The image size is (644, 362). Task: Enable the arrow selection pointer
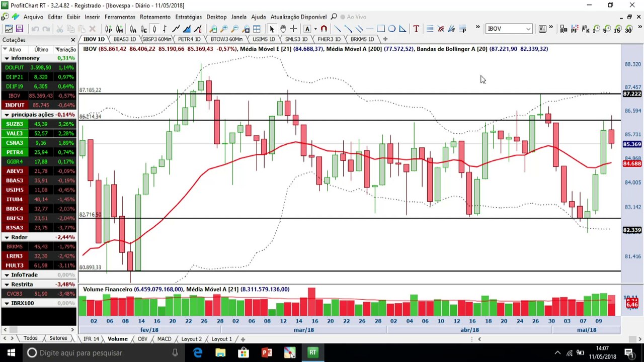point(272,29)
